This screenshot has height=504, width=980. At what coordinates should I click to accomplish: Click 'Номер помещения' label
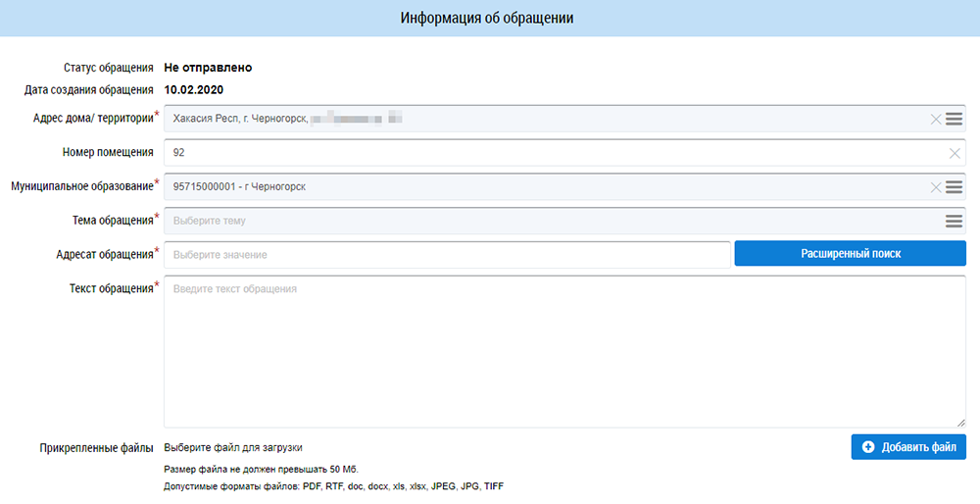(x=108, y=152)
